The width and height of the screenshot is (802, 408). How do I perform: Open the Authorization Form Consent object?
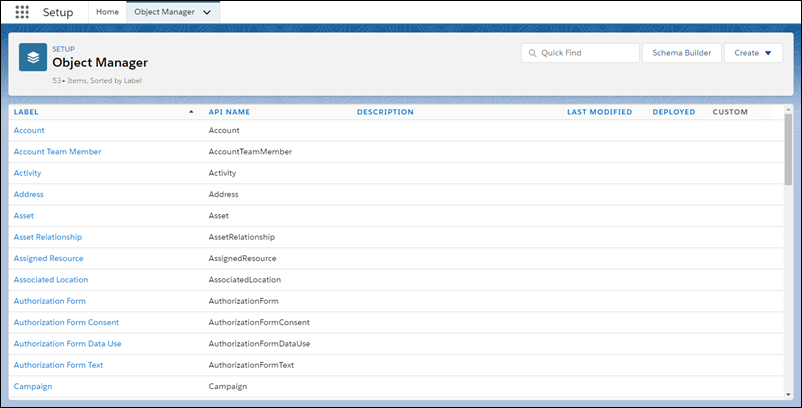tap(66, 322)
